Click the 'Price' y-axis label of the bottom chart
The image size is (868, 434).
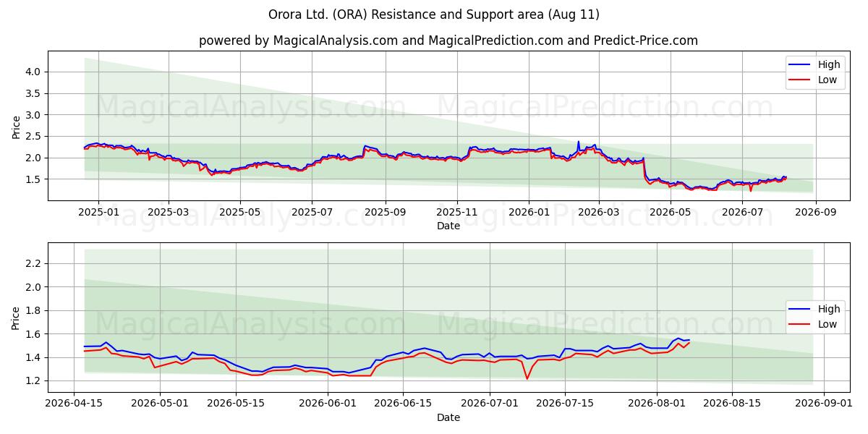tap(16, 318)
